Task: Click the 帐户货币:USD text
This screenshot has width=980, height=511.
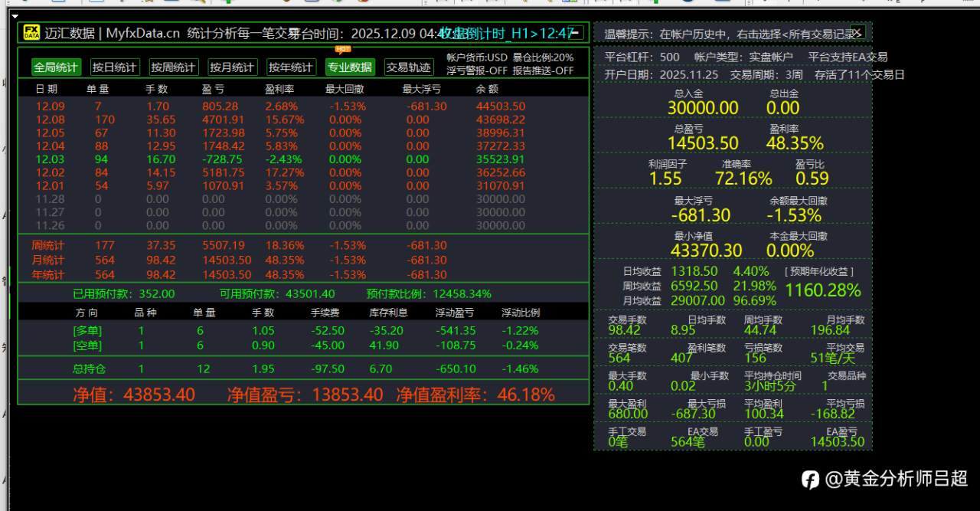Action: tap(477, 57)
